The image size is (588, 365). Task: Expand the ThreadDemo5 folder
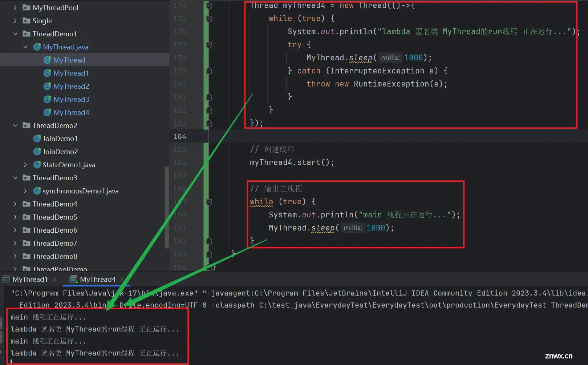click(x=15, y=217)
